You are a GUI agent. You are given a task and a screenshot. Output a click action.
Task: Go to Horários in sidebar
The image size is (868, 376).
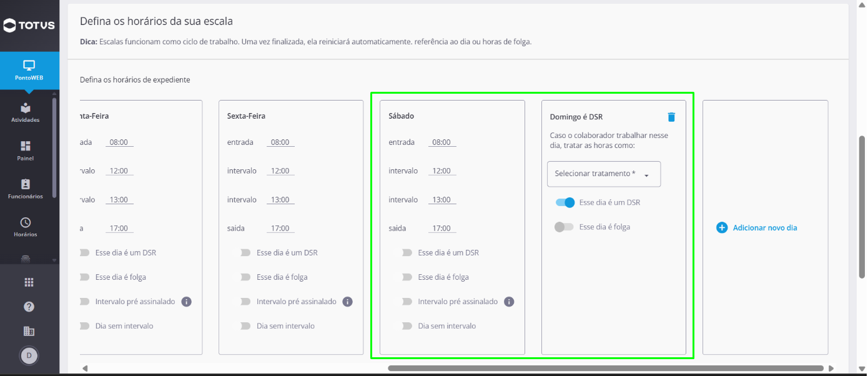coord(26,227)
